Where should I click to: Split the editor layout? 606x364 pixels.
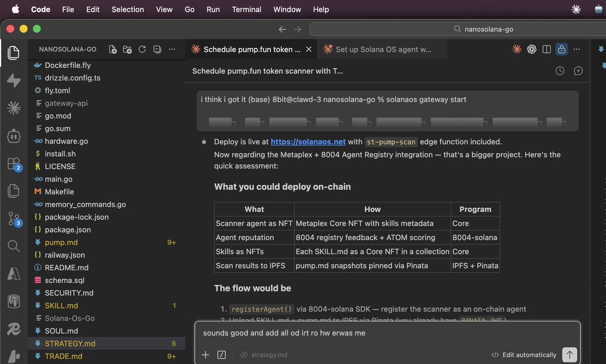[546, 49]
